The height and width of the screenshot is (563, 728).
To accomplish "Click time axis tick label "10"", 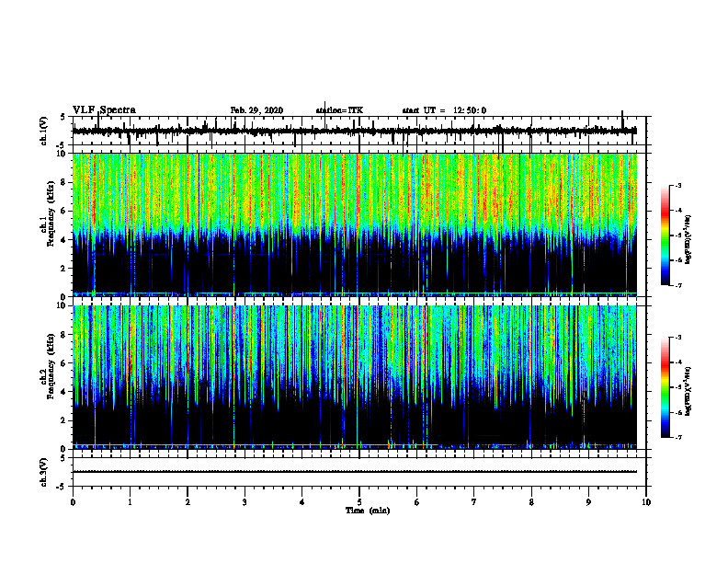I will 646,502.
